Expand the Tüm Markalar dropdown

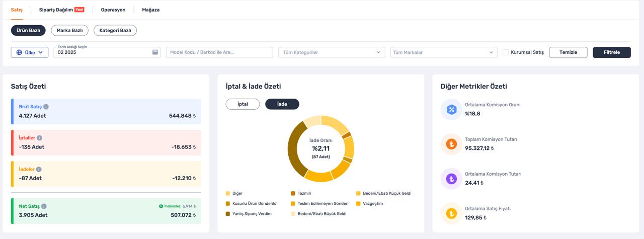pos(444,52)
